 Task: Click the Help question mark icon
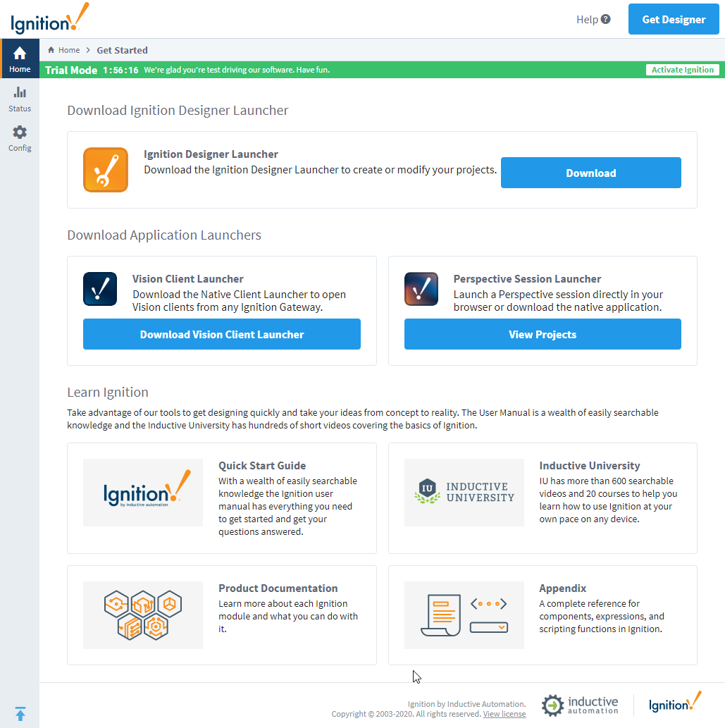point(605,19)
